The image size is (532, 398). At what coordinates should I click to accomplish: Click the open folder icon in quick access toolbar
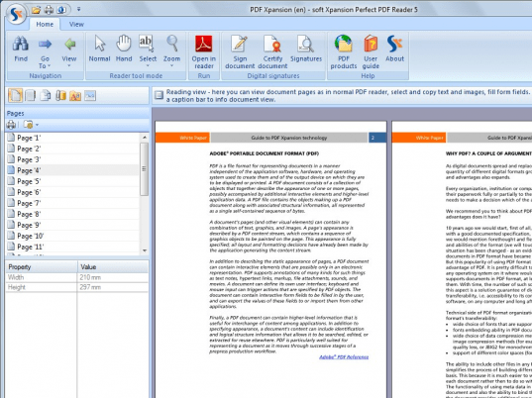pos(36,10)
